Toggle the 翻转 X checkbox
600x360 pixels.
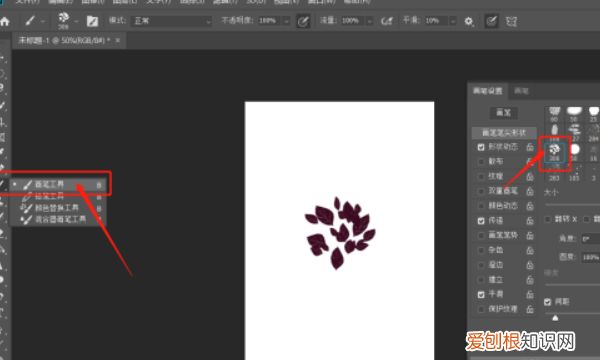point(548,219)
